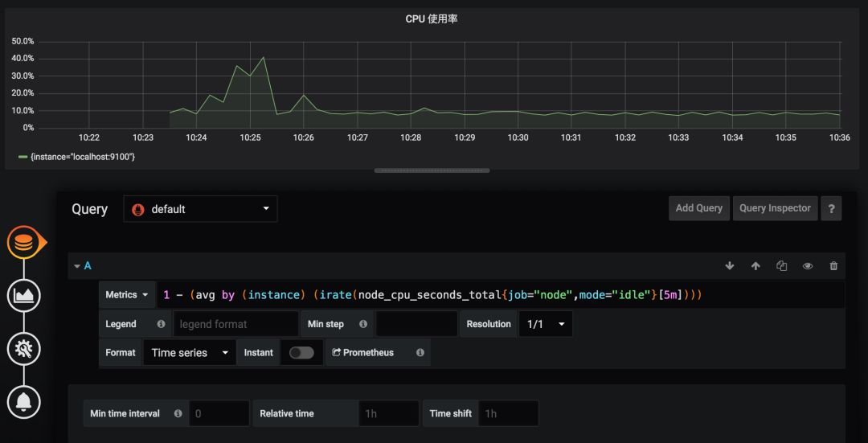Viewport: 868px width, 443px height.
Task: Click the Add Query button
Action: pos(698,208)
